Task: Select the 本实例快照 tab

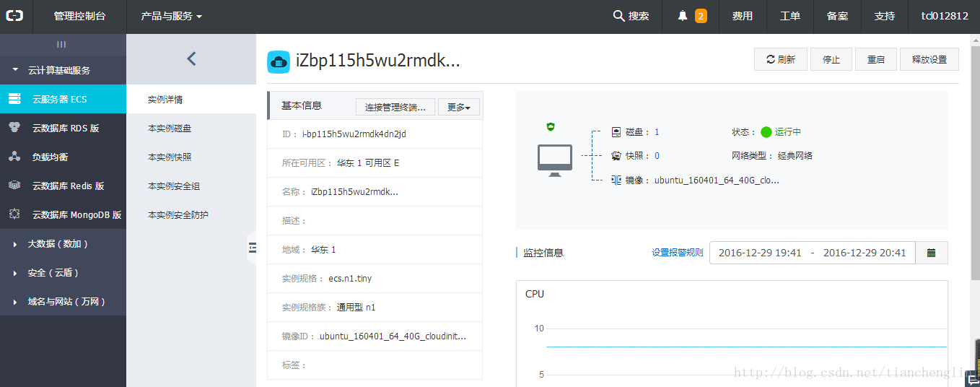Action: (x=191, y=157)
